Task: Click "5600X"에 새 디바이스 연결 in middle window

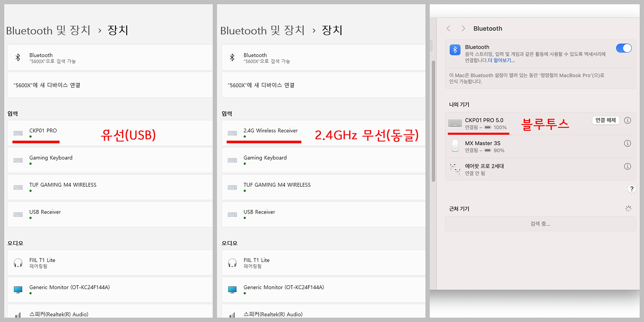Action: coord(323,85)
